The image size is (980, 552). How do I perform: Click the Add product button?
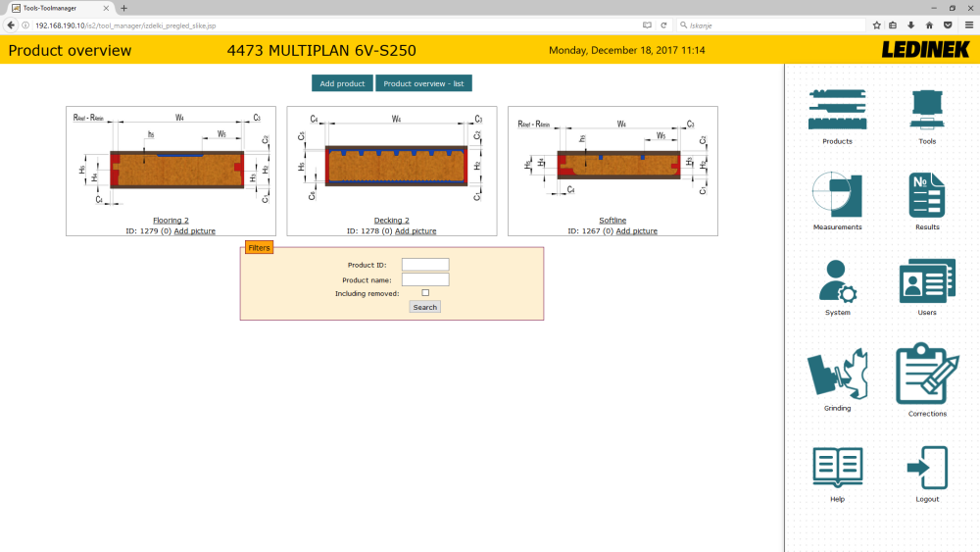coord(342,83)
